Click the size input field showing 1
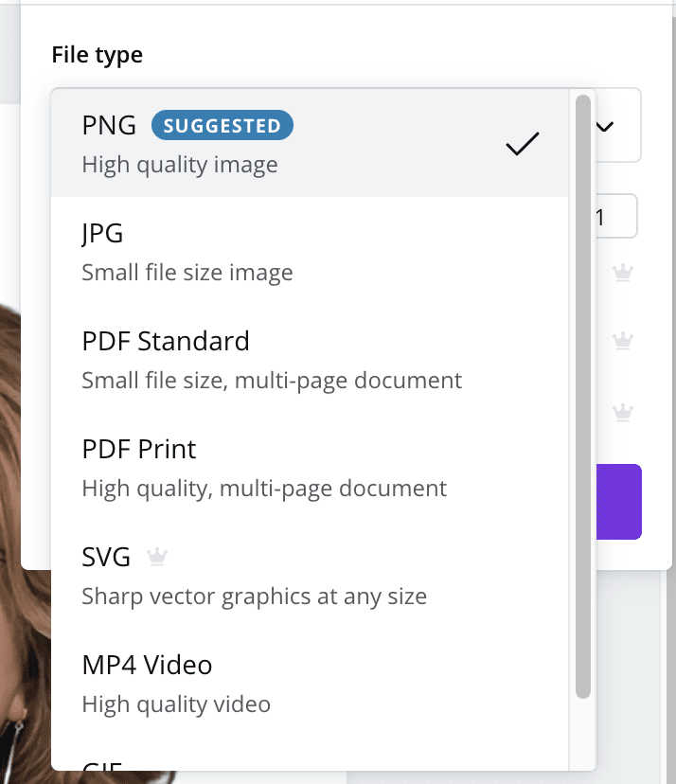This screenshot has height=784, width=676. click(616, 216)
